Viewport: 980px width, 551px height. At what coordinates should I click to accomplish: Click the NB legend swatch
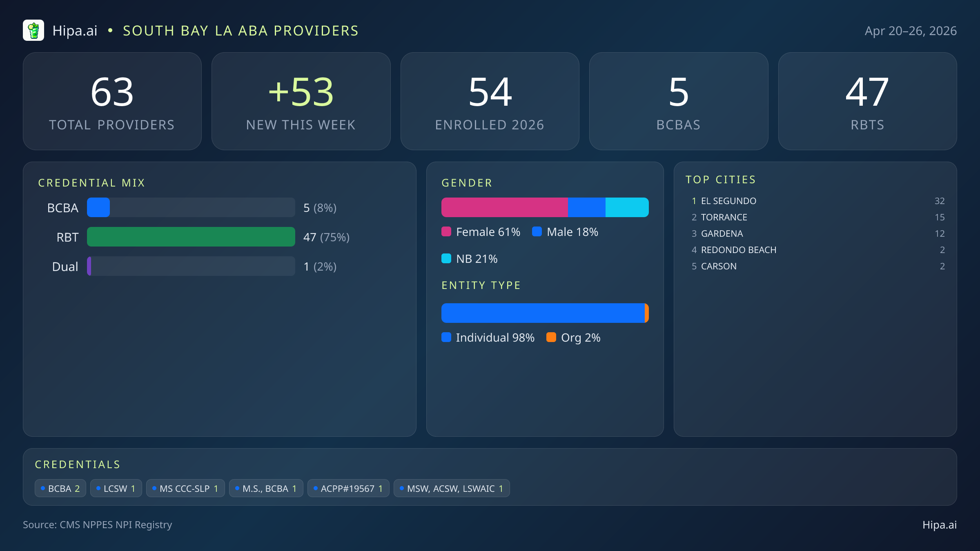pos(447,258)
